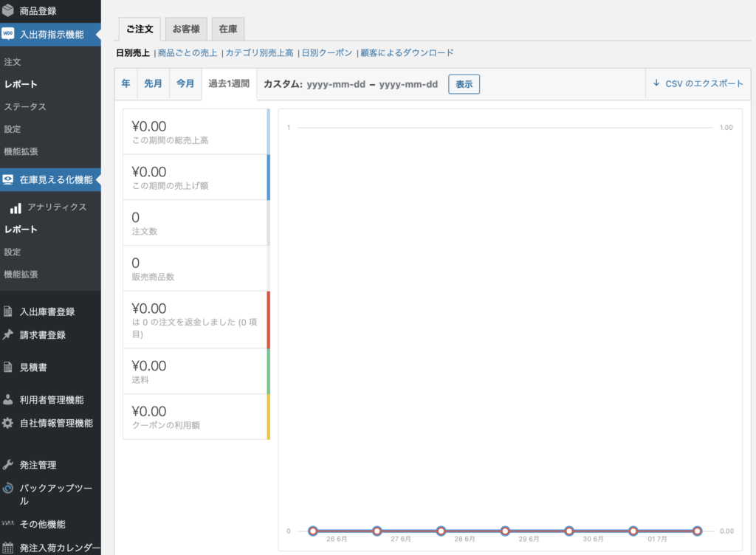Viewport: 756px width, 555px height.
Task: Click the document icon beside 入出庫書登録
Action: [8, 311]
